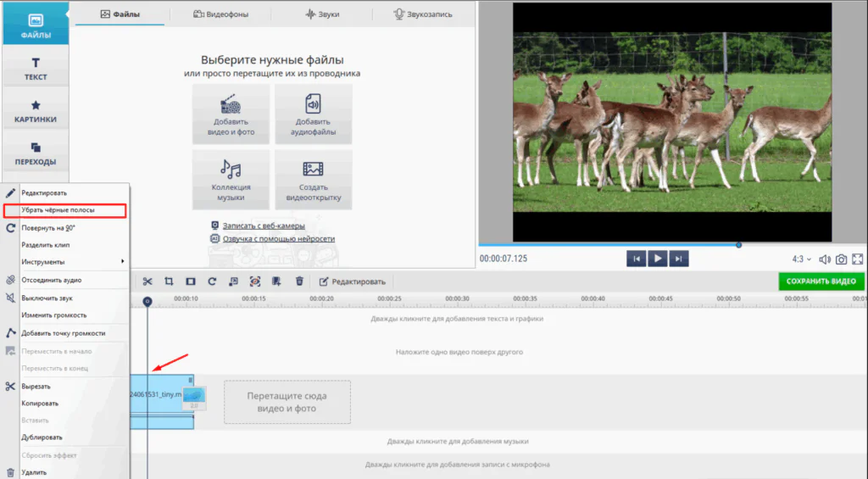Click the trash delete icon in timeline toolbar
Image resolution: width=868 pixels, height=479 pixels.
299,281
